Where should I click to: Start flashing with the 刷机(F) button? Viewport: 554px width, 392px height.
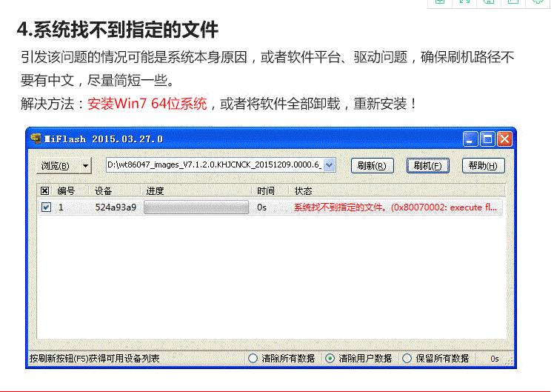(x=428, y=165)
